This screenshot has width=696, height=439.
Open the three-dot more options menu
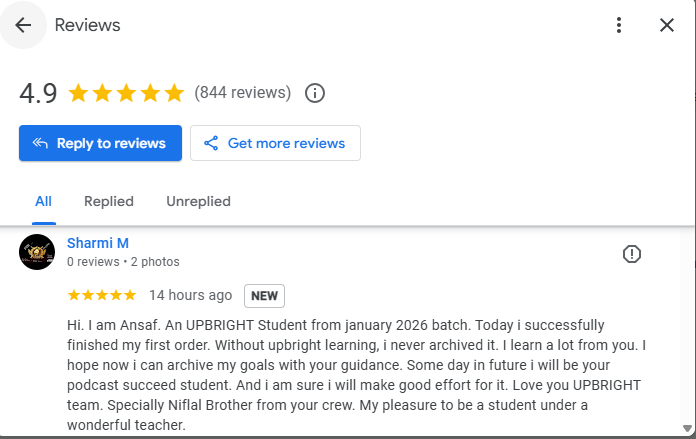pos(620,25)
